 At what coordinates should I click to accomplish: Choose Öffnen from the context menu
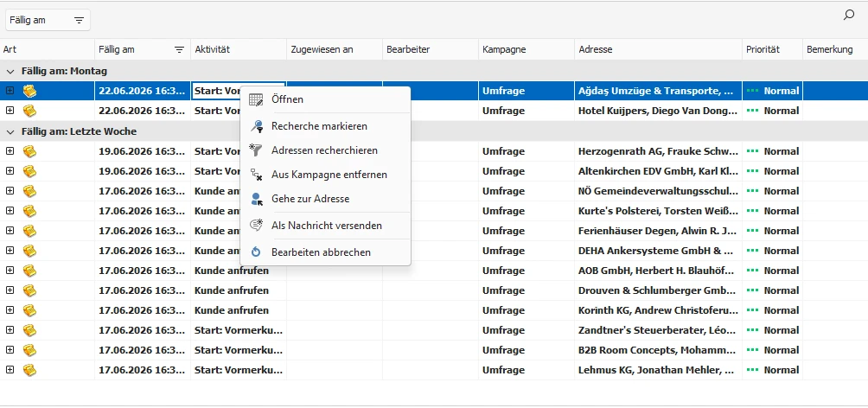pos(325,99)
